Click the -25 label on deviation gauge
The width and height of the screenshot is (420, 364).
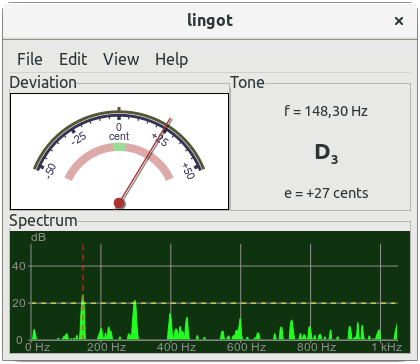(79, 138)
